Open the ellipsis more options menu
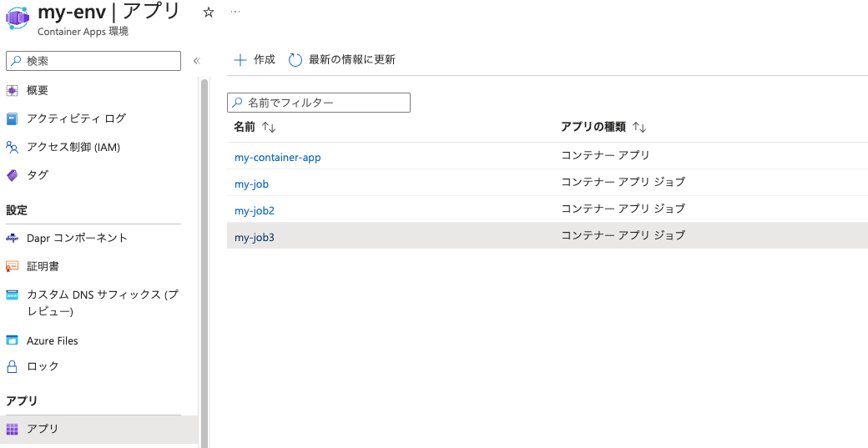The image size is (868, 448). pyautogui.click(x=235, y=12)
